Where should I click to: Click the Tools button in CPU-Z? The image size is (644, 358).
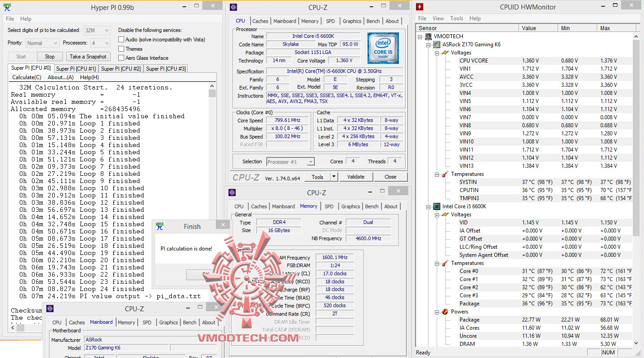tap(318, 177)
